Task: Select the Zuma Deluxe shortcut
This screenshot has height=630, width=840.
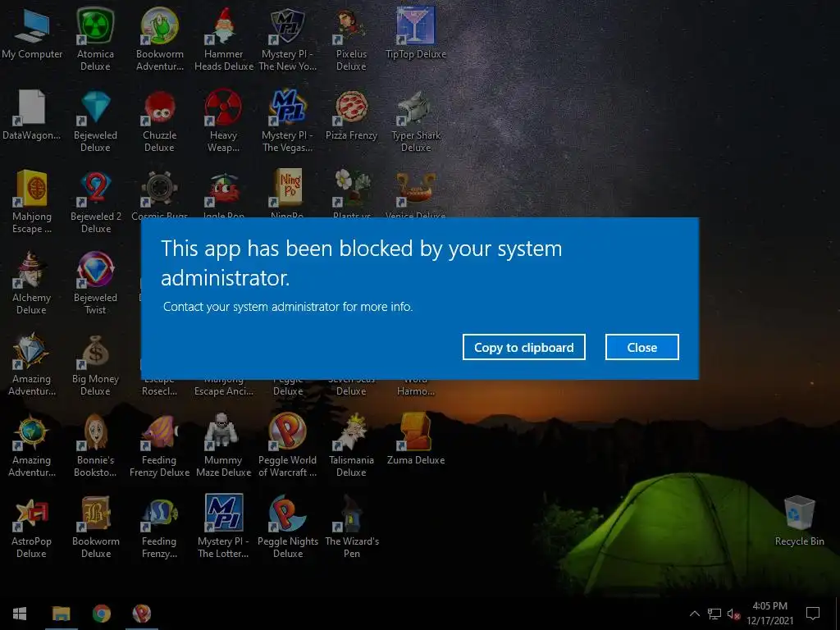Action: pos(416,440)
